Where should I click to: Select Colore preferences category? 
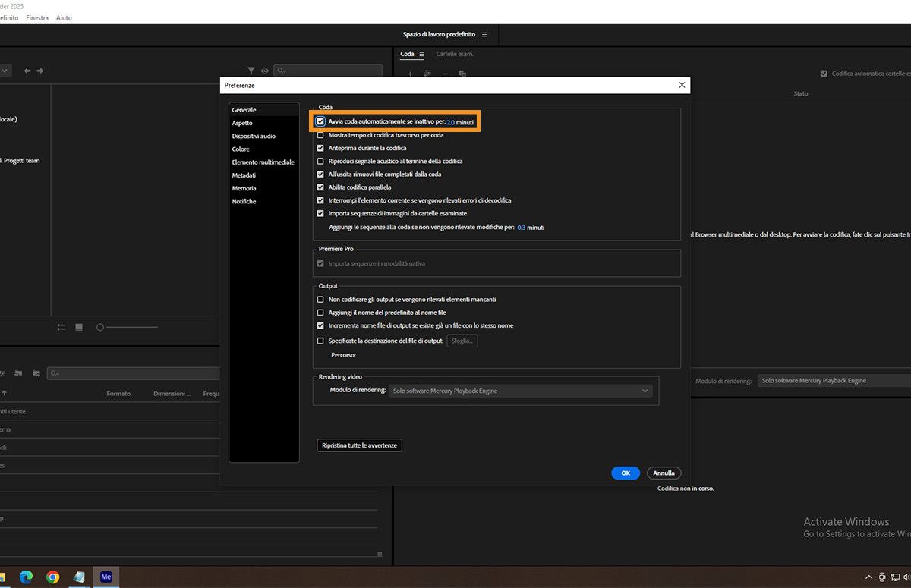(x=264, y=149)
